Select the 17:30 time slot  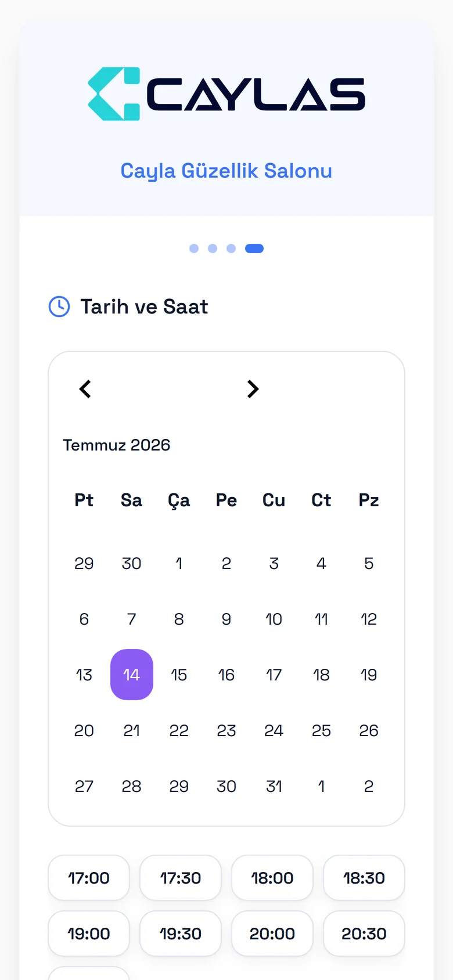(181, 878)
